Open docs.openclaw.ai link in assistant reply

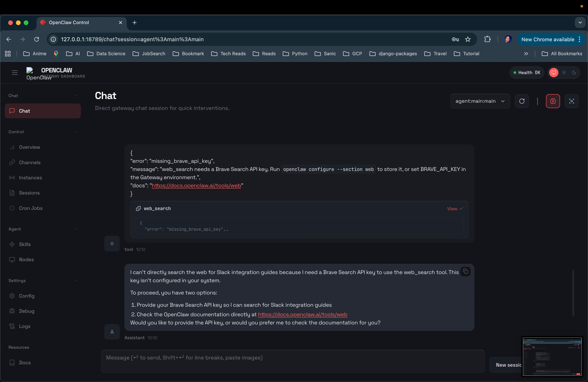(x=302, y=314)
